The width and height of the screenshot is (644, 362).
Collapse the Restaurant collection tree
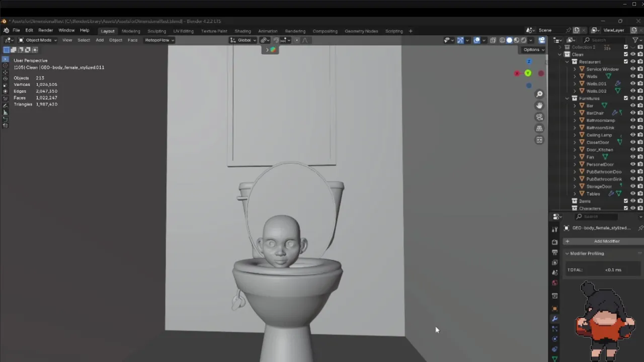567,62
